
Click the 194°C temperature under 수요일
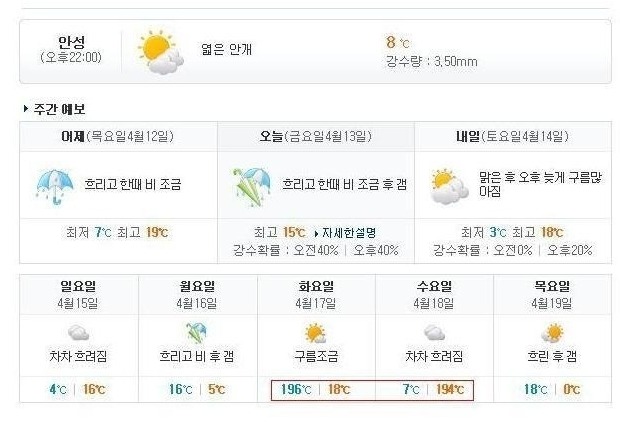click(450, 389)
